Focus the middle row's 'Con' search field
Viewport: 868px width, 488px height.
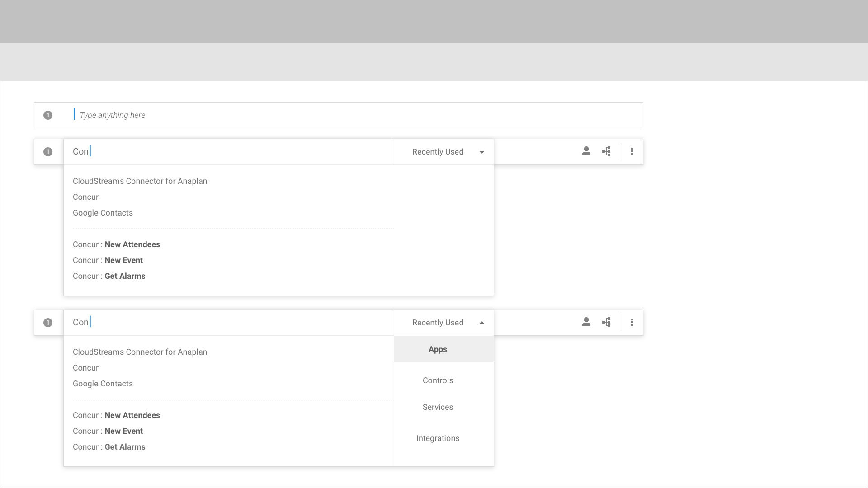pyautogui.click(x=229, y=152)
